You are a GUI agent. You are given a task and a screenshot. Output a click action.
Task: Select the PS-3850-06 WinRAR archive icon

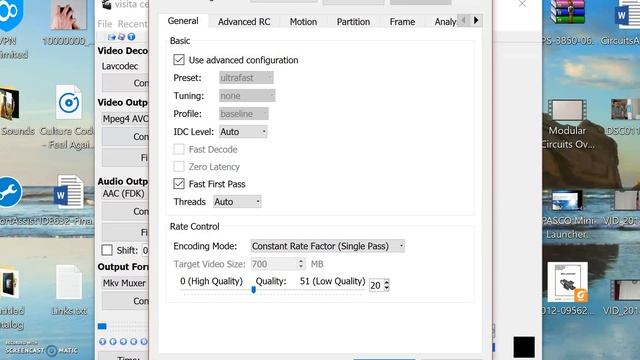click(567, 12)
